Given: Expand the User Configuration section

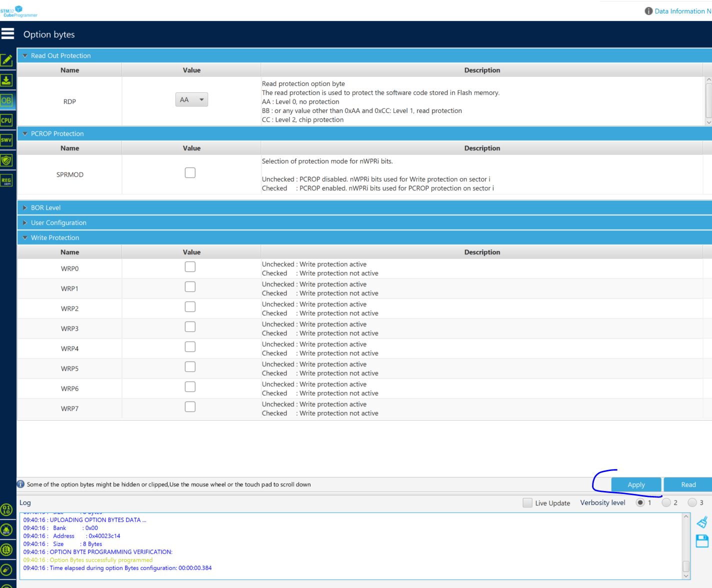Looking at the screenshot, I should [58, 222].
